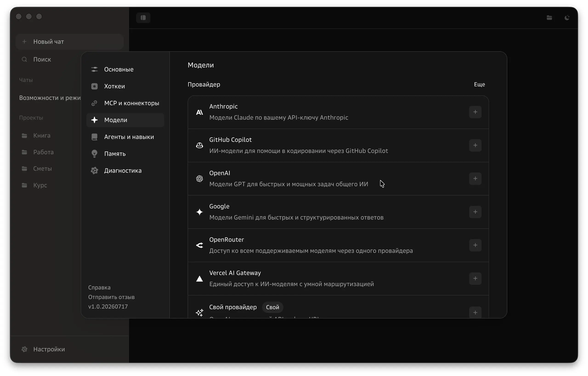This screenshot has height=376, width=588.
Task: Click the Vercel triangle logo icon
Action: pyautogui.click(x=200, y=279)
